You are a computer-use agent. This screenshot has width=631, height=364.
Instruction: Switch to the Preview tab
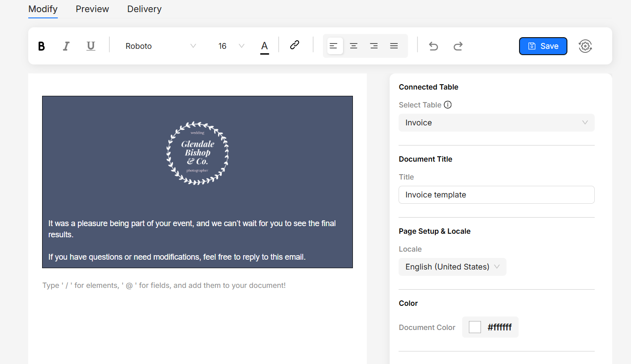[92, 9]
